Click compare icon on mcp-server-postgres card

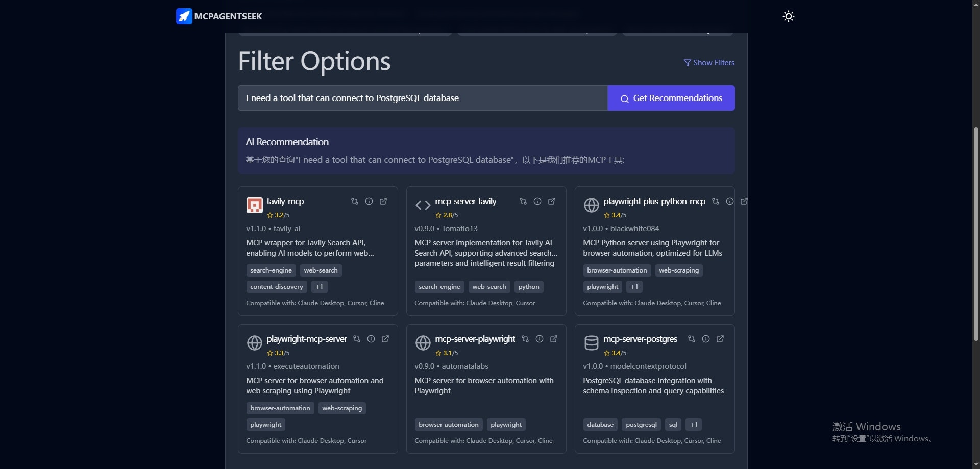692,339
